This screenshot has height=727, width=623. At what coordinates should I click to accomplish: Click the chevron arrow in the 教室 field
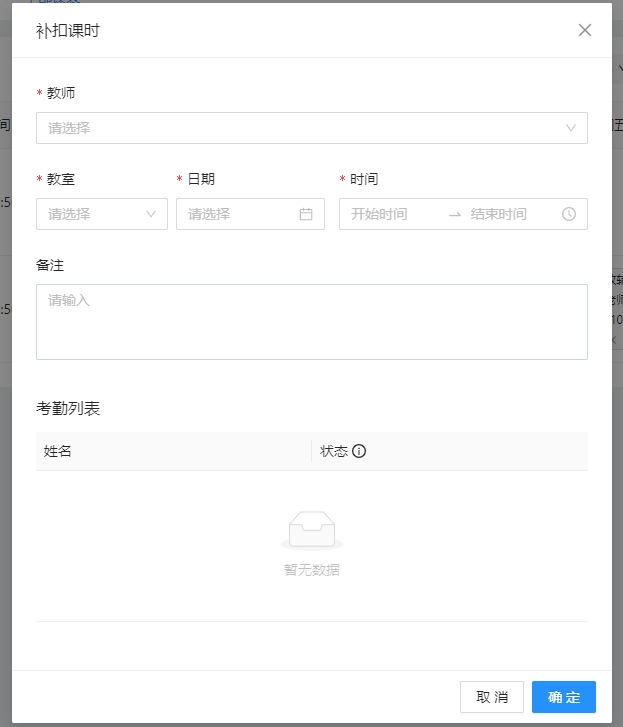point(152,214)
